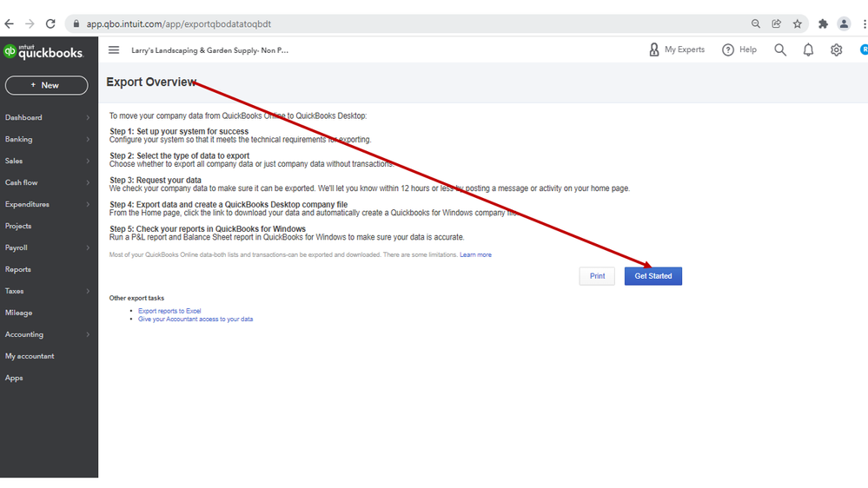
Task: Expand the Accounting chevron
Action: pos(88,334)
